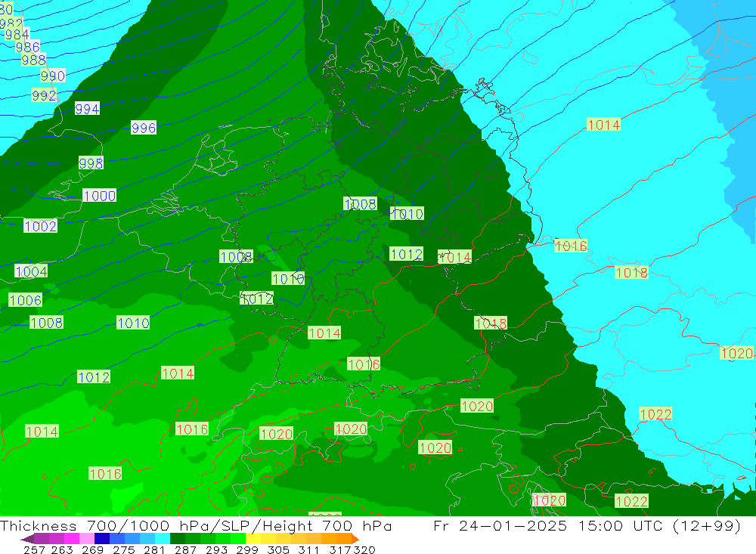This screenshot has height=554, width=756.
Task: Click the 1000 hPa contour label
Action: click(x=100, y=196)
